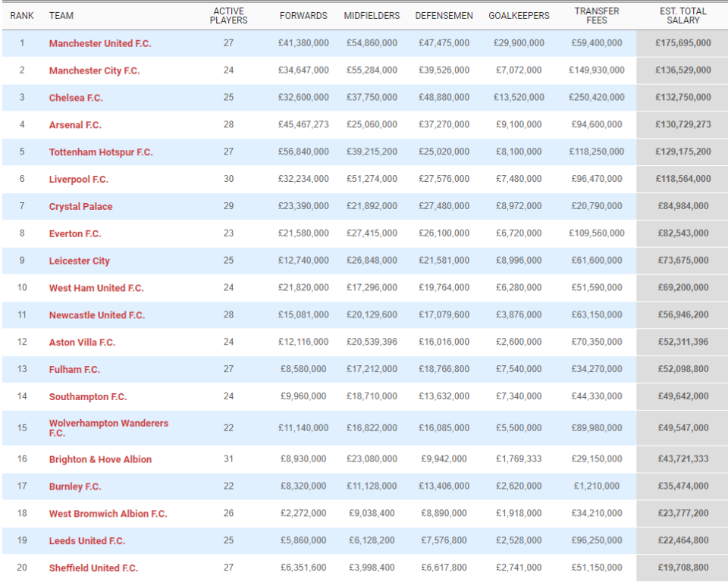728x585 pixels.
Task: Sort by TRANSFER FEES column header
Action: pyautogui.click(x=597, y=16)
